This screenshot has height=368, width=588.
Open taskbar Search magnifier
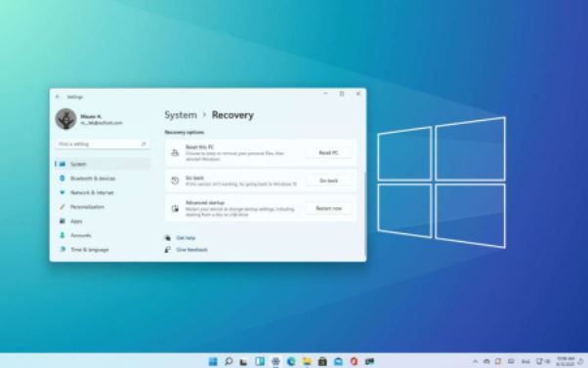[229, 361]
